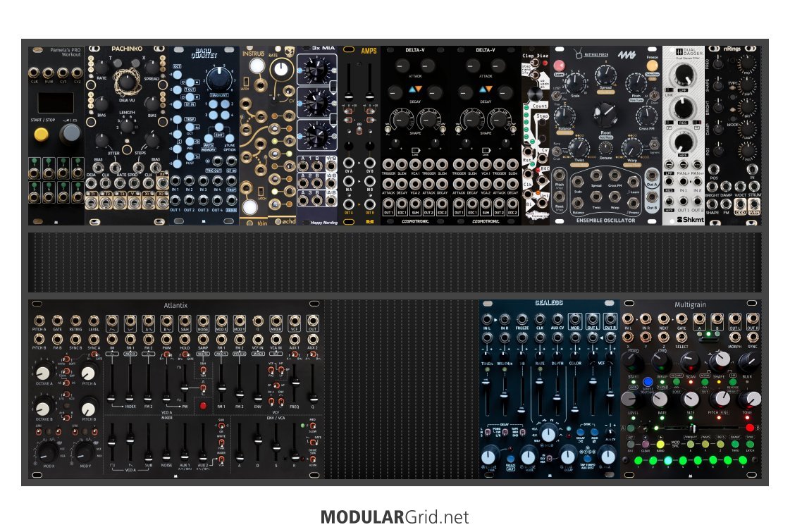790x532 pixels.
Task: Toggle the SUB/OR switch in Atlantix mixer
Action: [x=221, y=427]
